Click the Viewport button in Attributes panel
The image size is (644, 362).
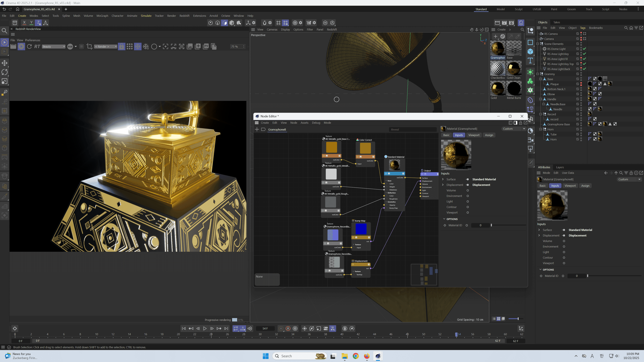click(x=570, y=186)
